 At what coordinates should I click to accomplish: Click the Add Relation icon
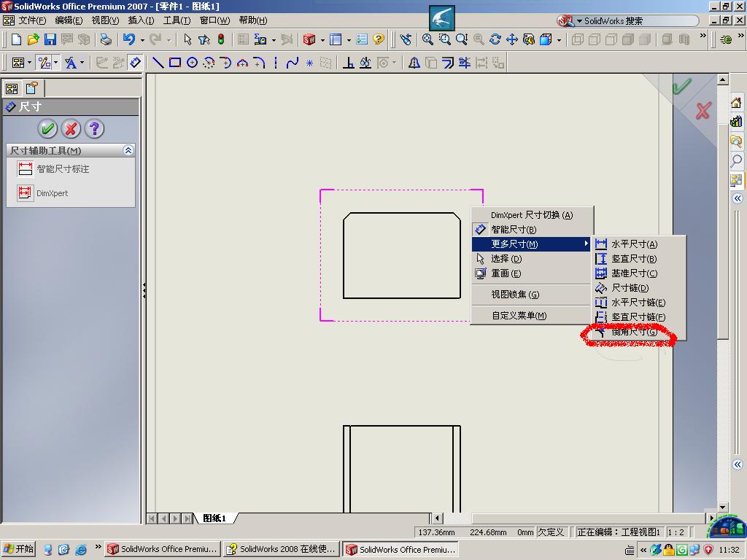[349, 63]
